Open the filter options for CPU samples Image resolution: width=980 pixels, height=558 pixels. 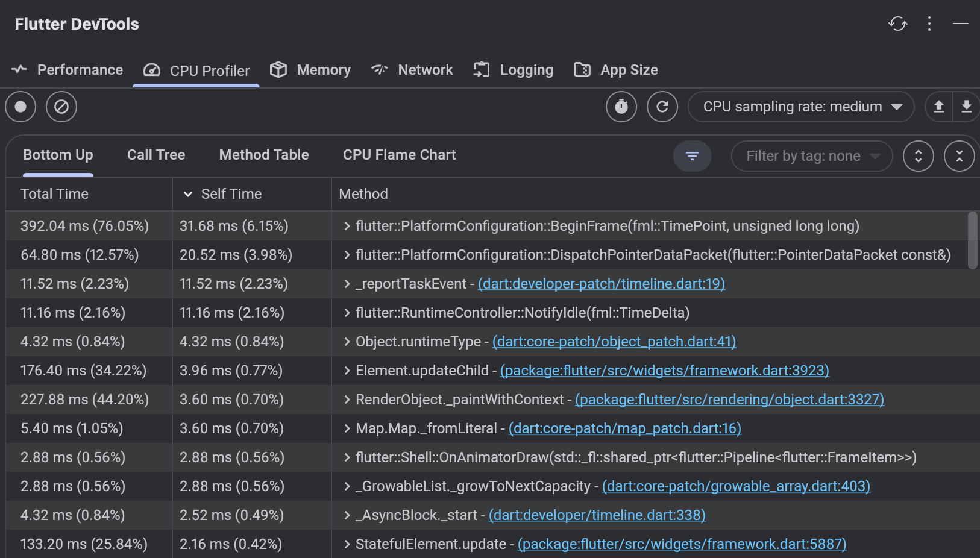coord(692,156)
